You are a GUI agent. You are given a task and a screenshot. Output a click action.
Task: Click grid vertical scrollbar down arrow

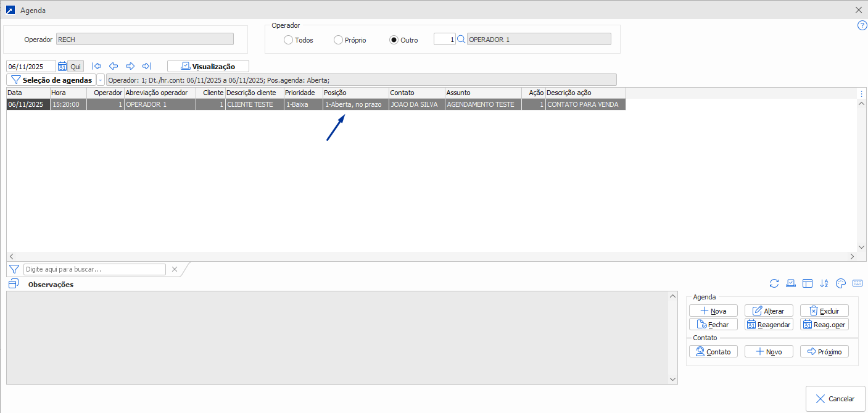coord(862,247)
